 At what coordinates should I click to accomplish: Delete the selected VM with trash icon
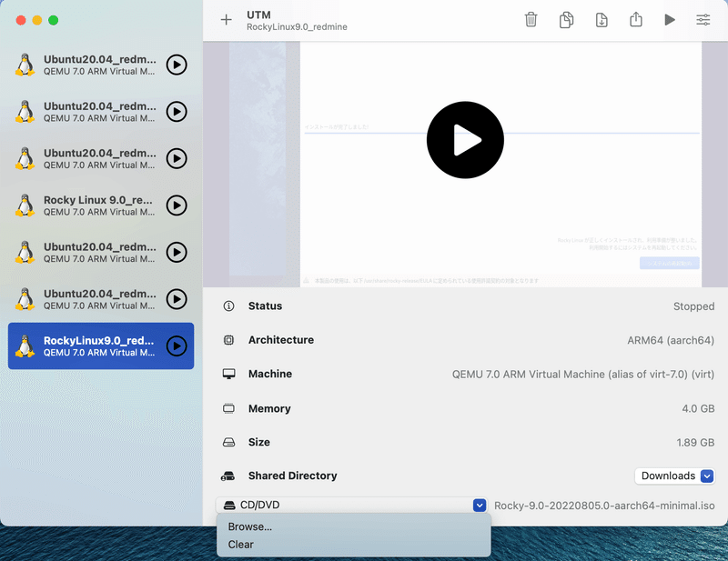click(x=531, y=20)
